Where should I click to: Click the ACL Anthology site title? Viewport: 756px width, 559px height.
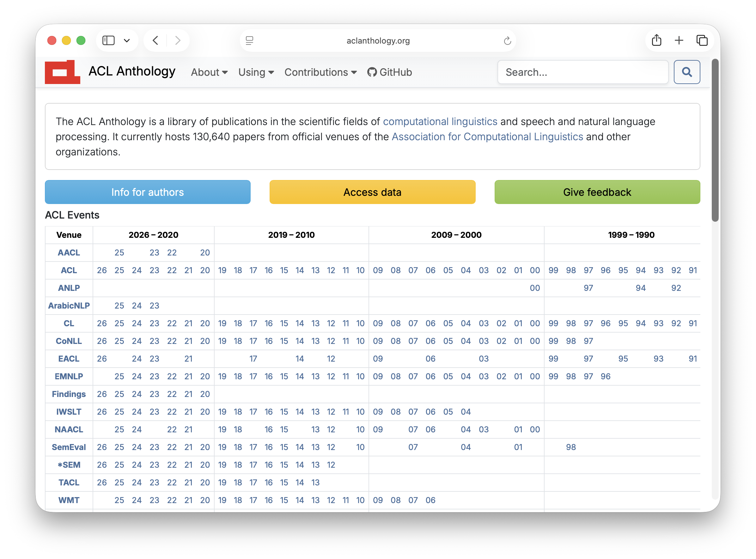[x=132, y=71]
